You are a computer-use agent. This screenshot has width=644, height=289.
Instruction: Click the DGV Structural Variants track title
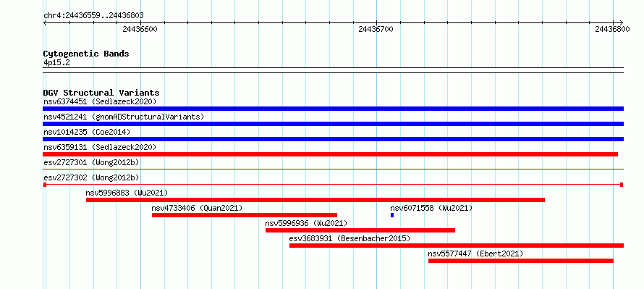click(x=101, y=93)
